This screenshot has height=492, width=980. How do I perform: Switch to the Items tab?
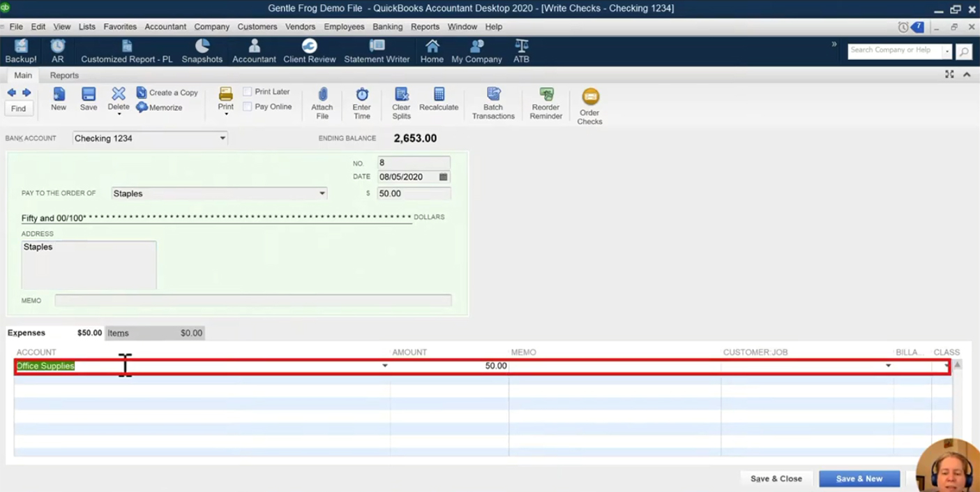[155, 333]
